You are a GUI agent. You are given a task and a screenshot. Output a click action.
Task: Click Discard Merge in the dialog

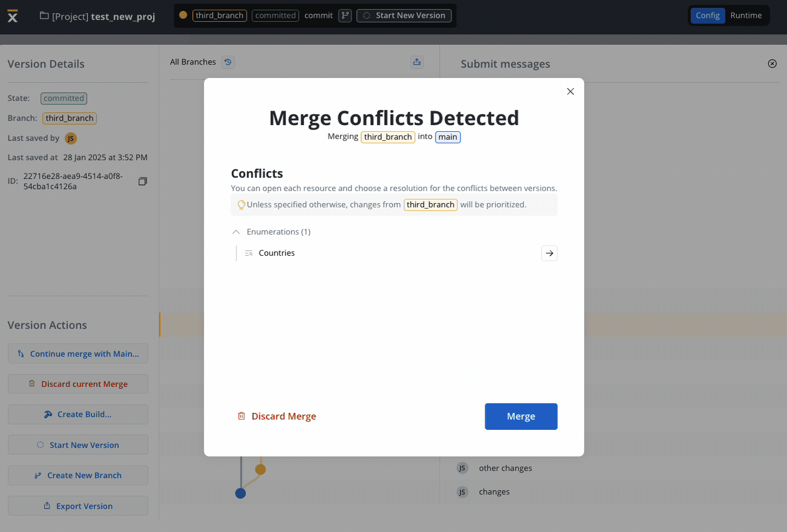(277, 417)
